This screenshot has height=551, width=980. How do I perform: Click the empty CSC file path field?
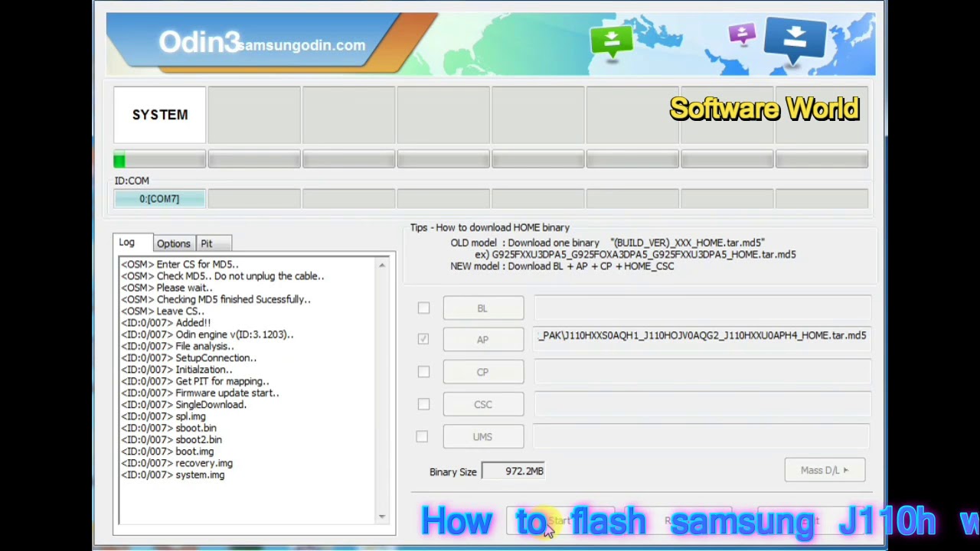[702, 404]
